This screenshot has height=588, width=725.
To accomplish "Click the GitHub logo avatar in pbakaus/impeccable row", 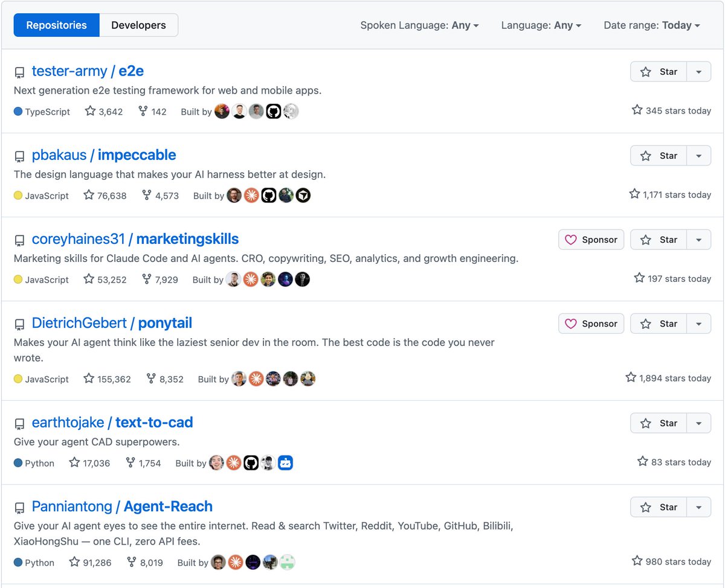I will tap(269, 195).
